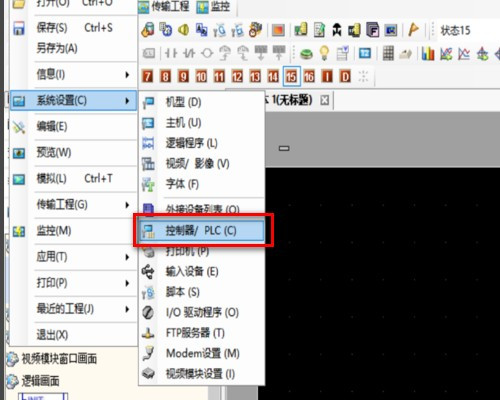Select the bar chart graph icon

tap(428, 53)
